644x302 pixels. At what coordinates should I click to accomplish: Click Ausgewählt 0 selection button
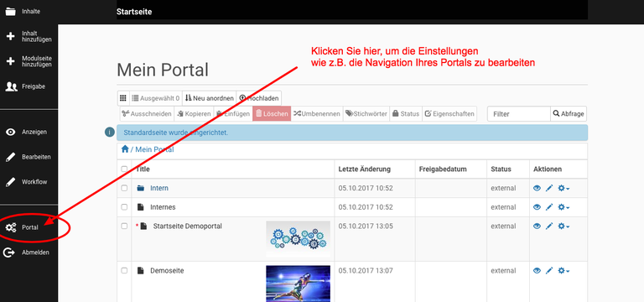point(155,98)
